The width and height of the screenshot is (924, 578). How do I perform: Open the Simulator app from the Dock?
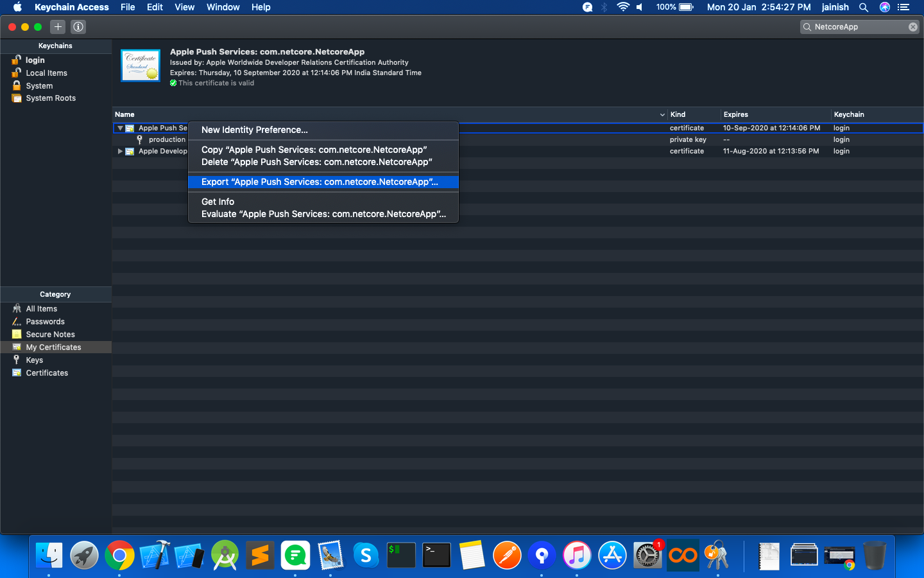click(190, 556)
